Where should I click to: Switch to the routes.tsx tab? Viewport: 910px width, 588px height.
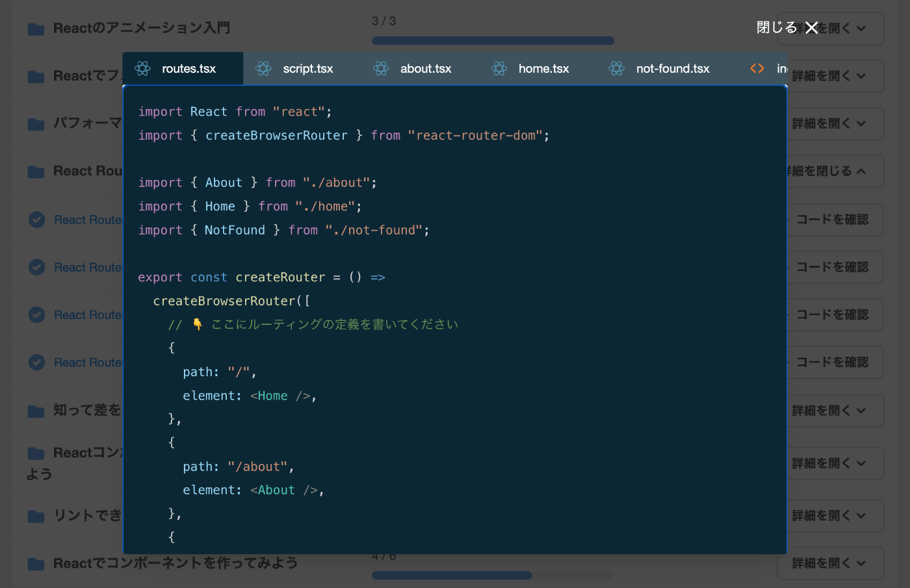[x=183, y=68]
